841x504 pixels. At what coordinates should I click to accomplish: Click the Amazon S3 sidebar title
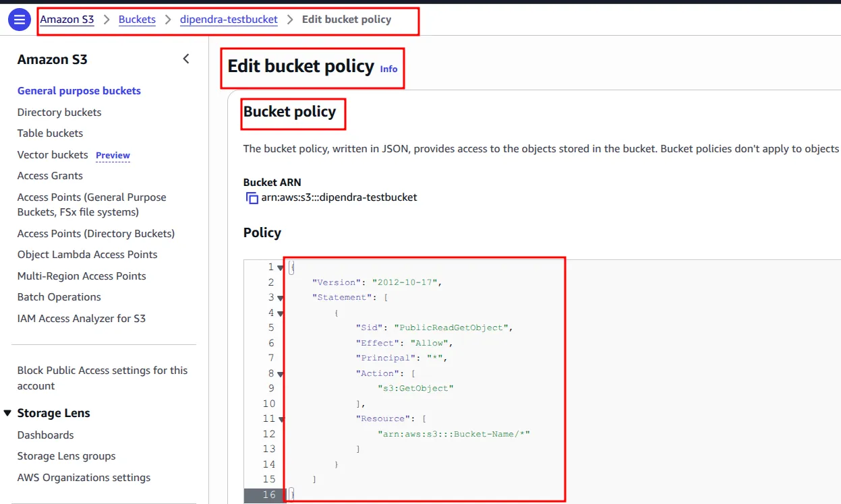(x=52, y=59)
